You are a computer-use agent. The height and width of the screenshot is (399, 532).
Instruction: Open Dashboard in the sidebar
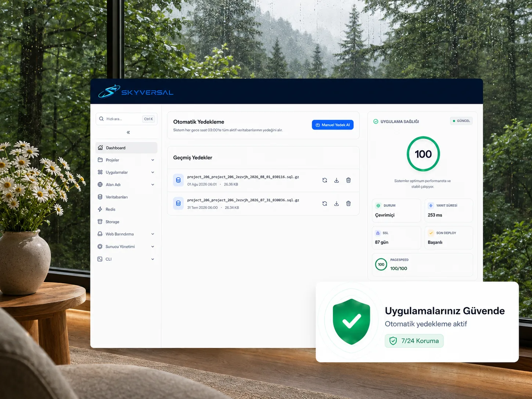pyautogui.click(x=126, y=148)
